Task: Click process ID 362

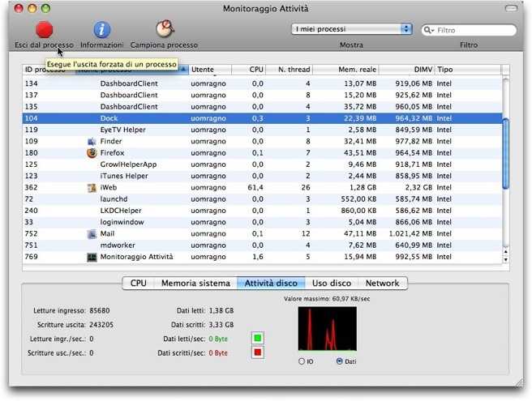Action: [x=31, y=187]
